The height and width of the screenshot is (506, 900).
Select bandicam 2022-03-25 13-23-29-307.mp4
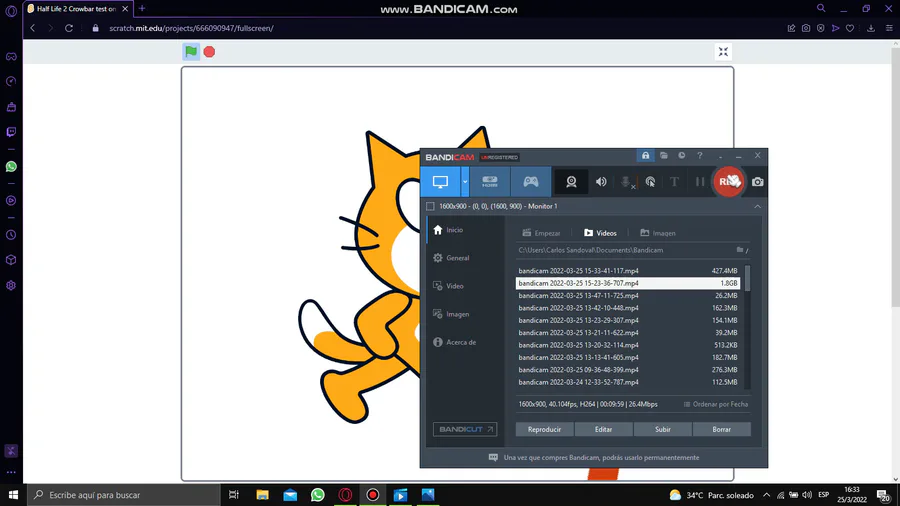tap(627, 320)
